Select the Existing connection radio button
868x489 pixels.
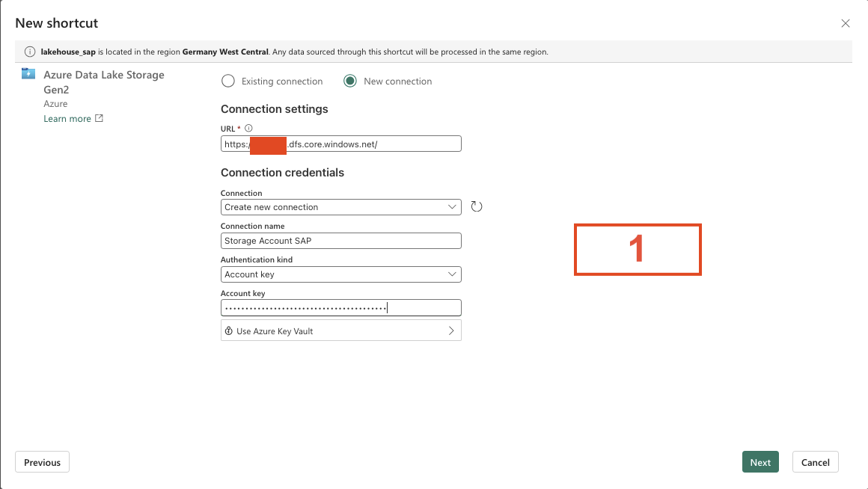click(x=228, y=81)
